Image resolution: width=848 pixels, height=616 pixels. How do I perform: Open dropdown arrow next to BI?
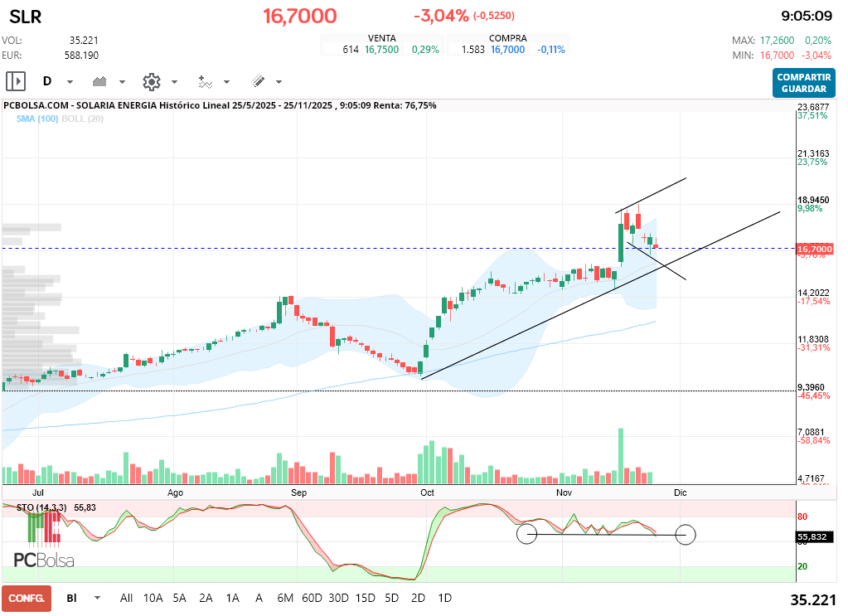pos(97,598)
